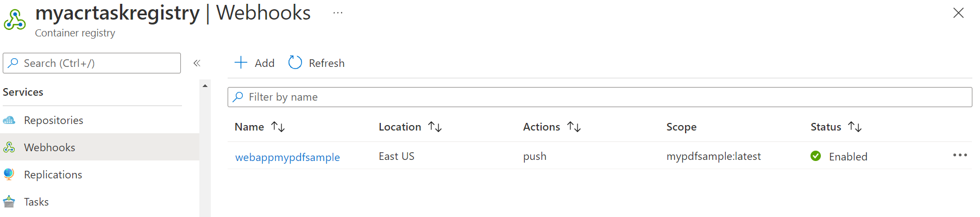Sort by Location column arrows

435,127
